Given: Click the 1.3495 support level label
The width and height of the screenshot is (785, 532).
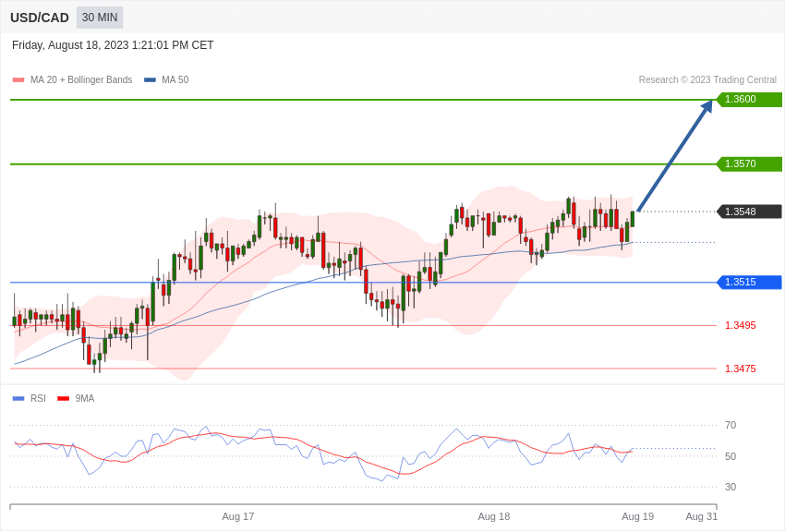Looking at the screenshot, I should click(x=741, y=325).
